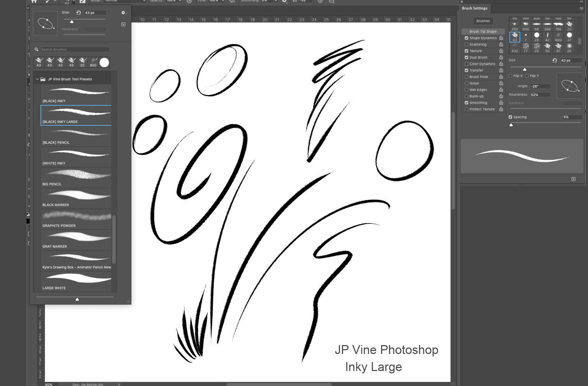Lock the Color Dynamics settings

[x=501, y=64]
